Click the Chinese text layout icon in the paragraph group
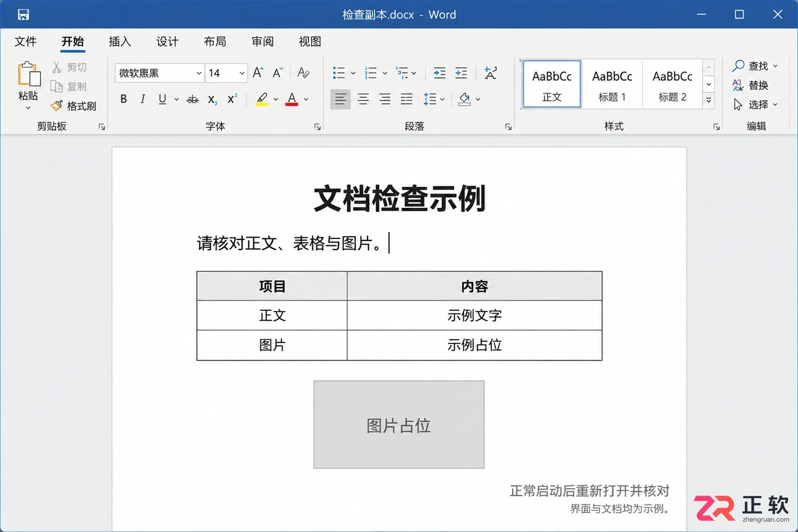 point(490,73)
